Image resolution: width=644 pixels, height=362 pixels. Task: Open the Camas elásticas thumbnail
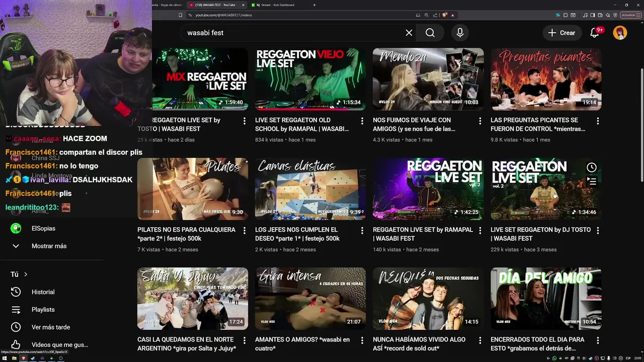(x=310, y=189)
